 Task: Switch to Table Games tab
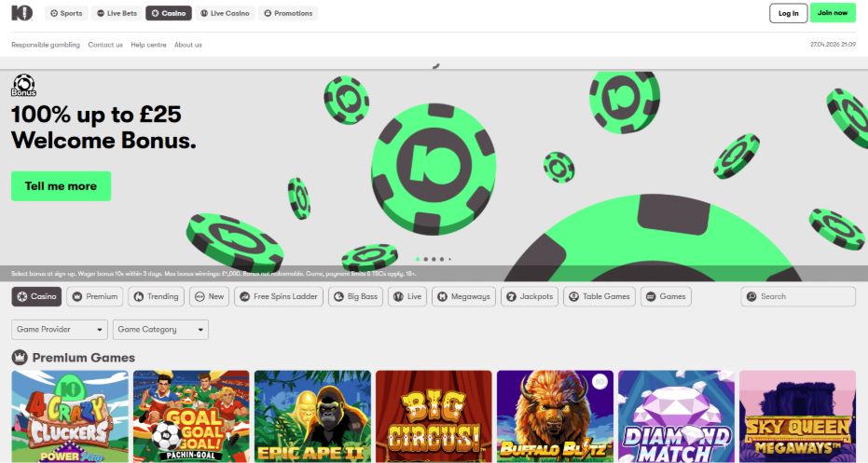(x=599, y=296)
